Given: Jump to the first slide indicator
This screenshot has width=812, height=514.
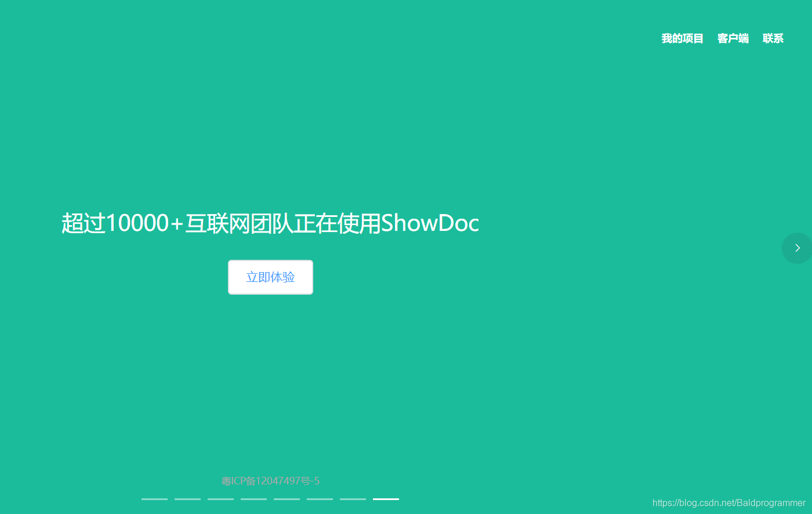Looking at the screenshot, I should click(154, 499).
